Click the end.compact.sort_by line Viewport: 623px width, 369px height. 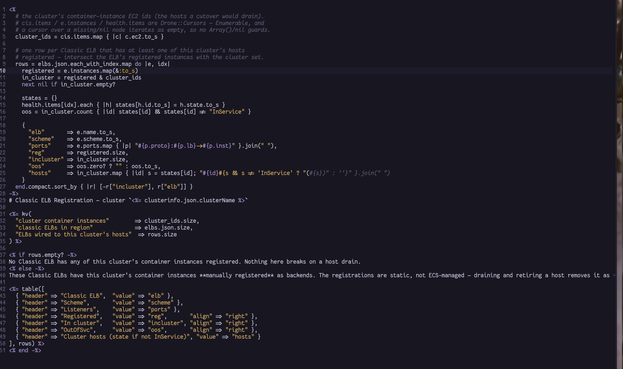(x=104, y=186)
